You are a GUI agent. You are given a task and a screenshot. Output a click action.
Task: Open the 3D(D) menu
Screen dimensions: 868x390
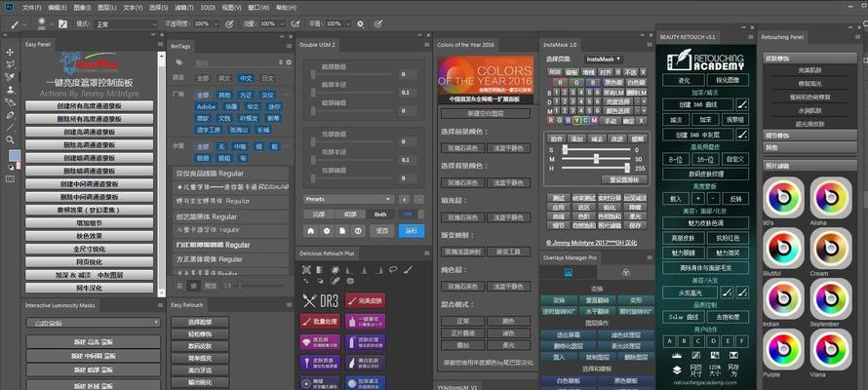click(208, 8)
